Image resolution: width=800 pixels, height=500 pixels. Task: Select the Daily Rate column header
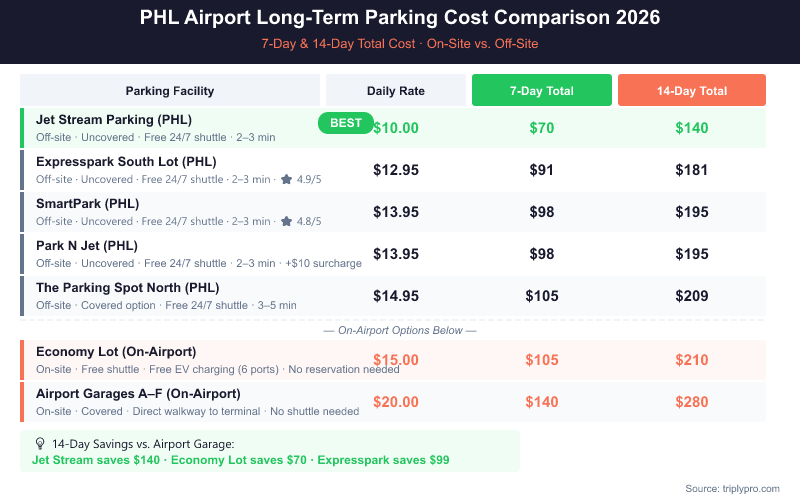tap(396, 91)
